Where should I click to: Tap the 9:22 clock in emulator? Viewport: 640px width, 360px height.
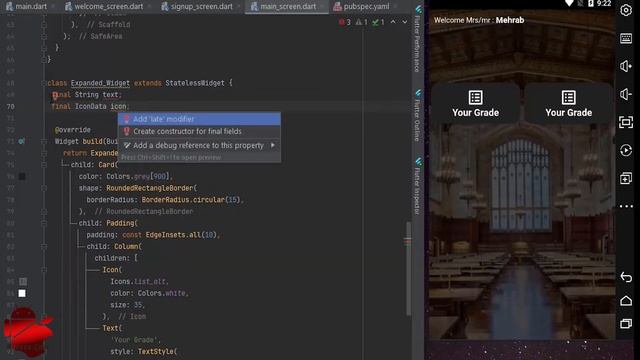[x=604, y=3]
